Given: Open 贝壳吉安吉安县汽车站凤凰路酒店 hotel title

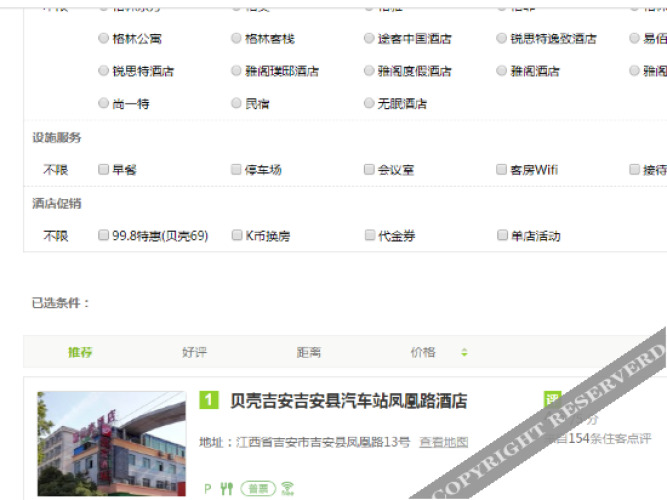Looking at the screenshot, I should 348,401.
